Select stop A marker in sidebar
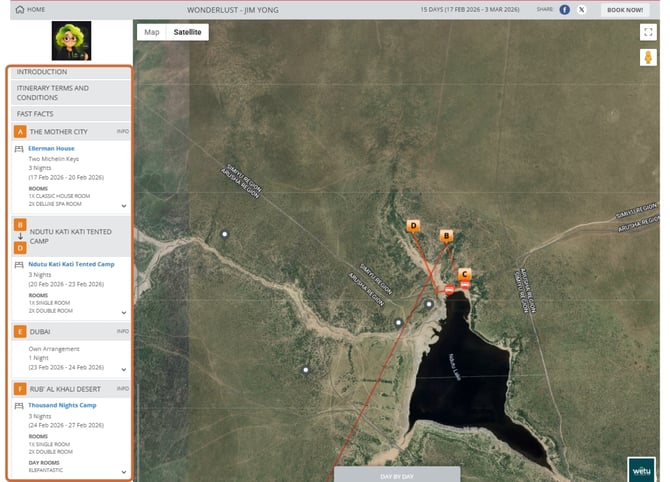The height and width of the screenshot is (482, 670). pyautogui.click(x=20, y=132)
